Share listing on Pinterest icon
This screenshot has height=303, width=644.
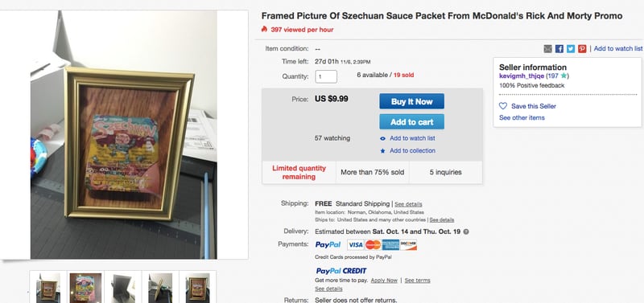(582, 49)
